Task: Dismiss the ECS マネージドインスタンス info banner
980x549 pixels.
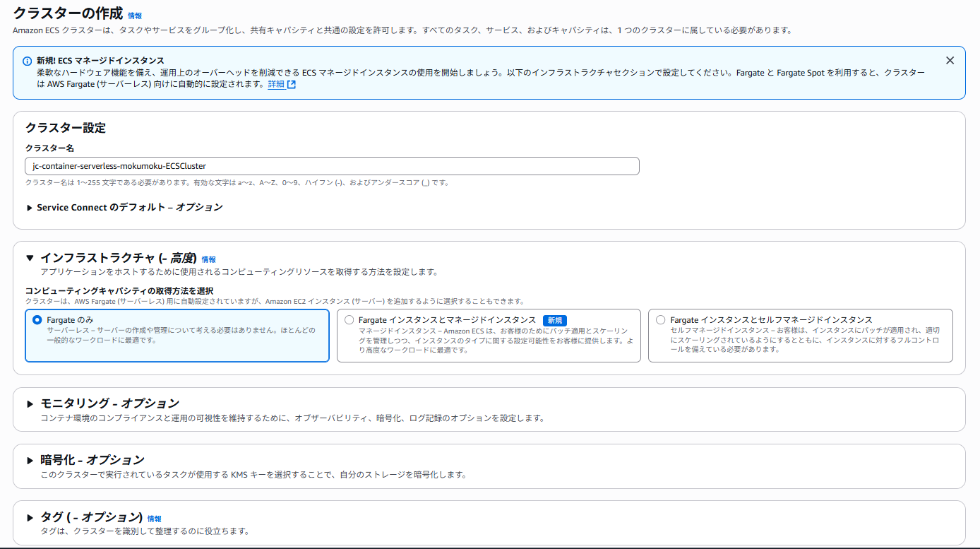Action: click(950, 61)
